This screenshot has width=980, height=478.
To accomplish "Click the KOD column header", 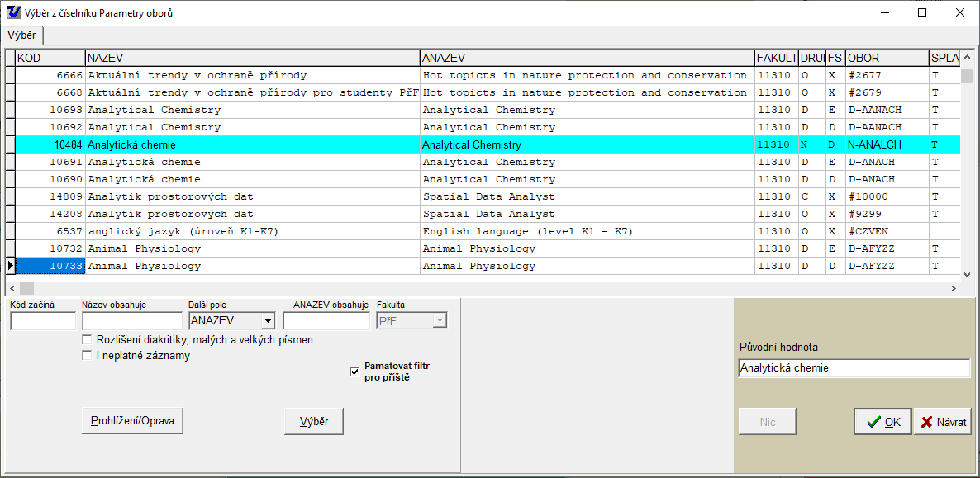I will pyautogui.click(x=50, y=58).
